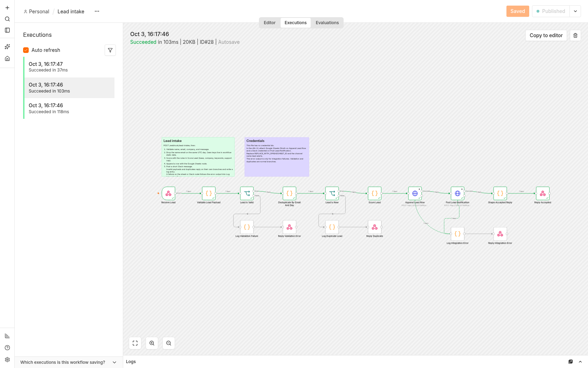Viewport: 588px width, 368px height.
Task: Open execution succeeded in 118ms
Action: pos(69,108)
